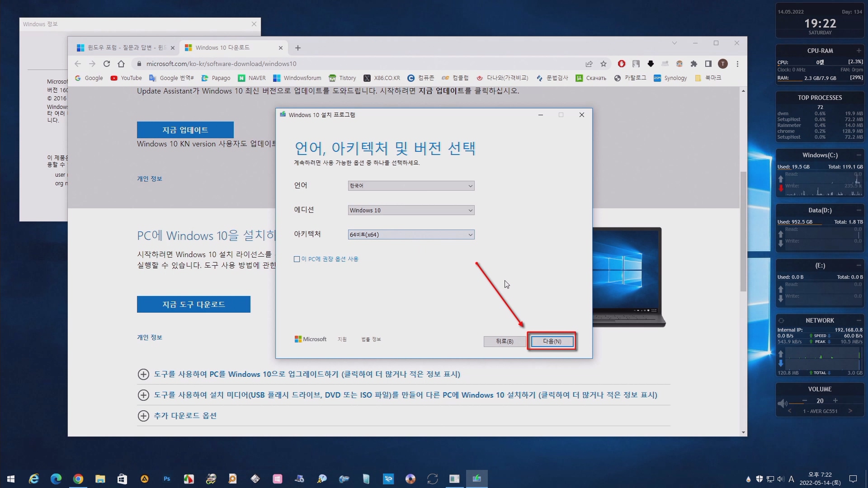The height and width of the screenshot is (488, 868).
Task: Toggle the IME language indicator A
Action: point(791,479)
